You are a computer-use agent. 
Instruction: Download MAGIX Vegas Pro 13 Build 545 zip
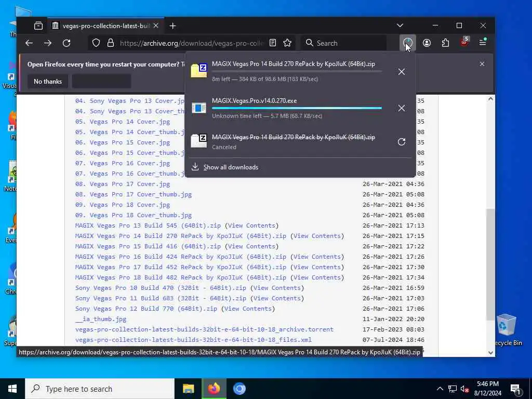click(148, 225)
